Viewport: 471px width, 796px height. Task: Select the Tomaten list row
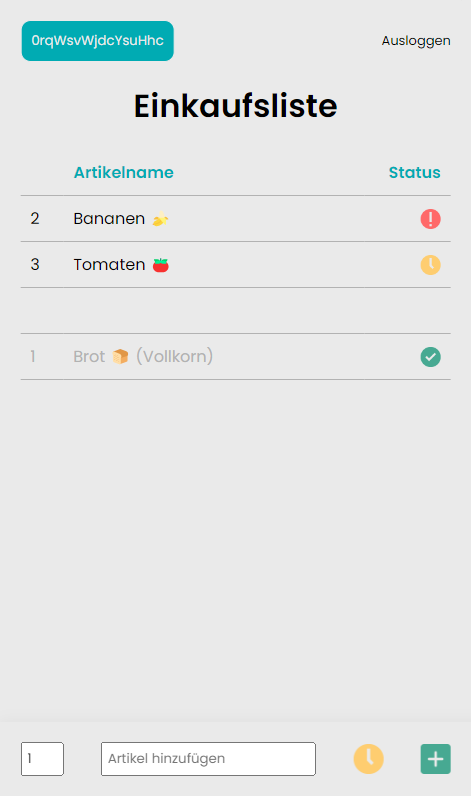236,264
